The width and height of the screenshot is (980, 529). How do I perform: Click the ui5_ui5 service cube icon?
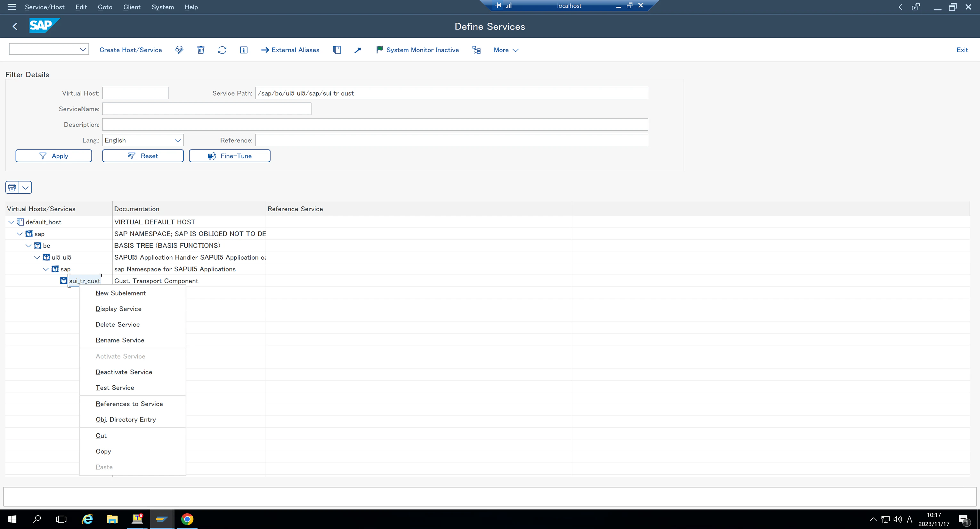(x=46, y=257)
